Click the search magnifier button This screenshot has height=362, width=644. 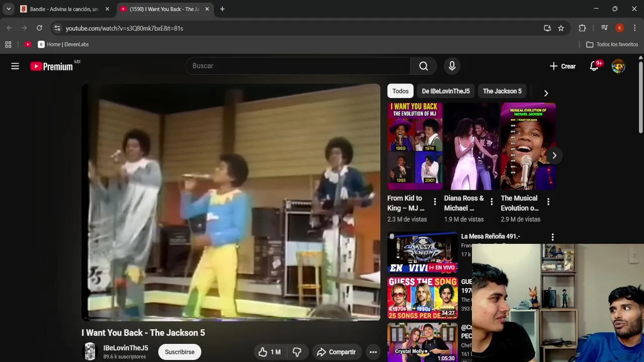pyautogui.click(x=424, y=66)
